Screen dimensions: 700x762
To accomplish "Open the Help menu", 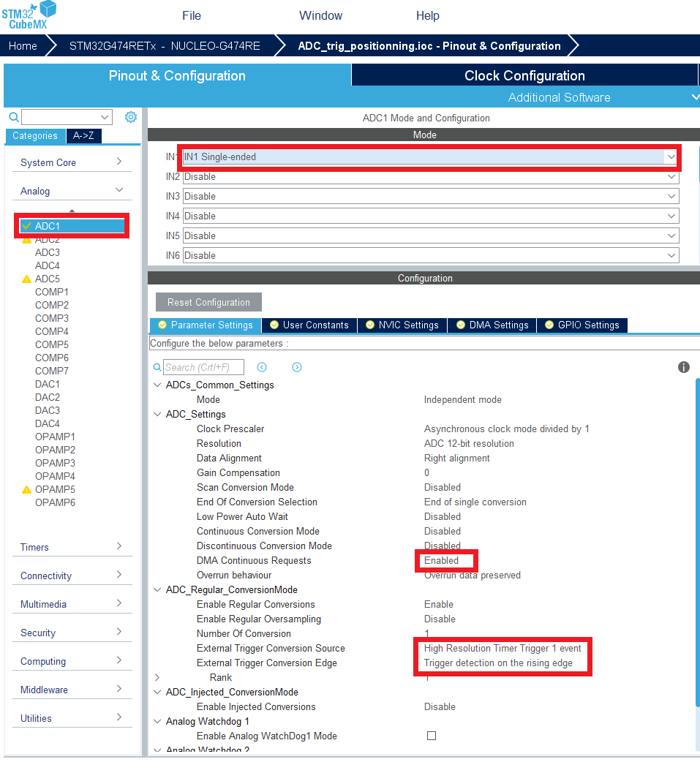I will click(428, 15).
